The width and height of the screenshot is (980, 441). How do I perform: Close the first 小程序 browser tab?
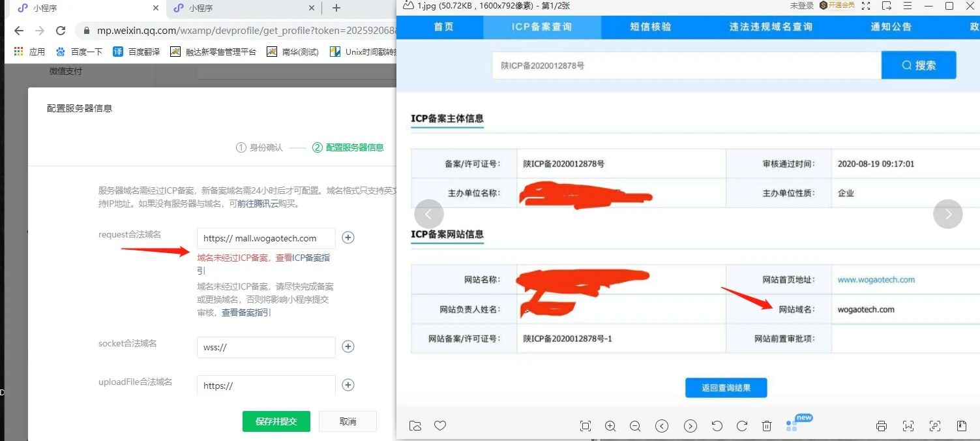point(155,8)
